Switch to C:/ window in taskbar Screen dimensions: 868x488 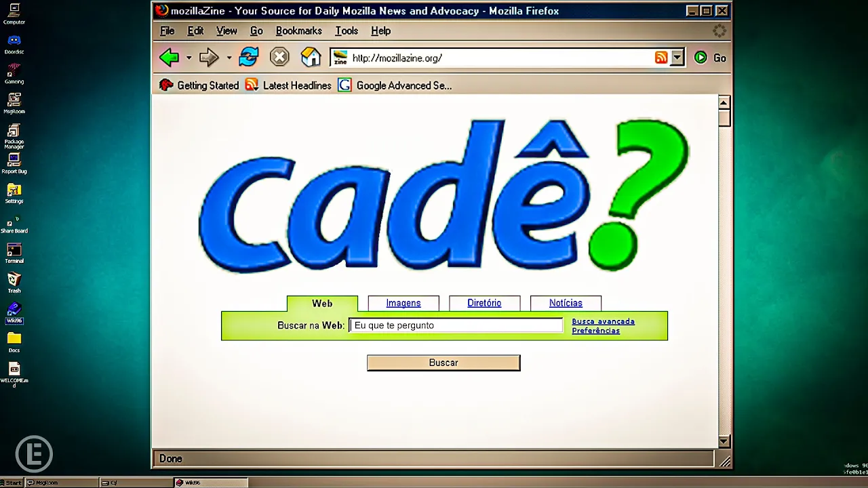pos(136,483)
